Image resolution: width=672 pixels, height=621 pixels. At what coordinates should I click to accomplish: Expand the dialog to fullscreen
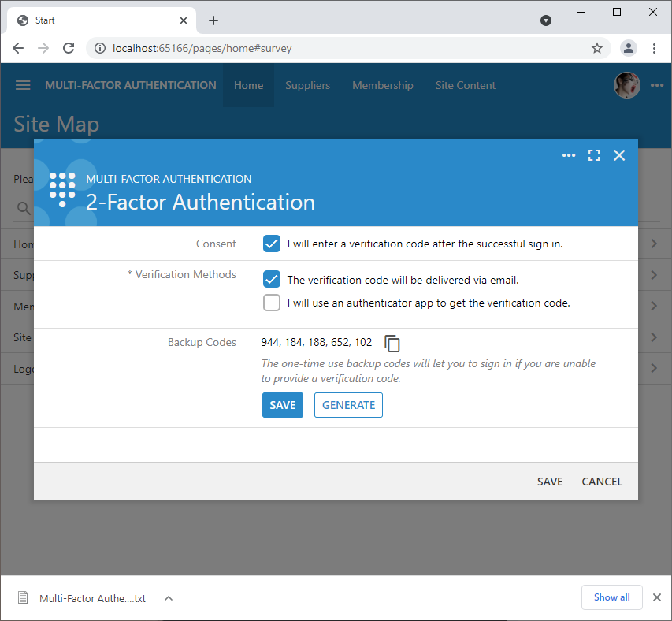[x=594, y=155]
